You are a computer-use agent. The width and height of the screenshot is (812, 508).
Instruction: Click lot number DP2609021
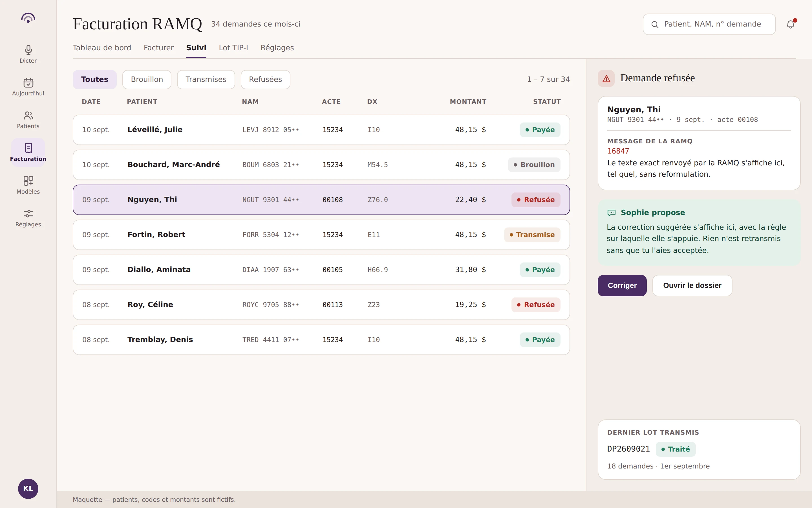pos(628,449)
